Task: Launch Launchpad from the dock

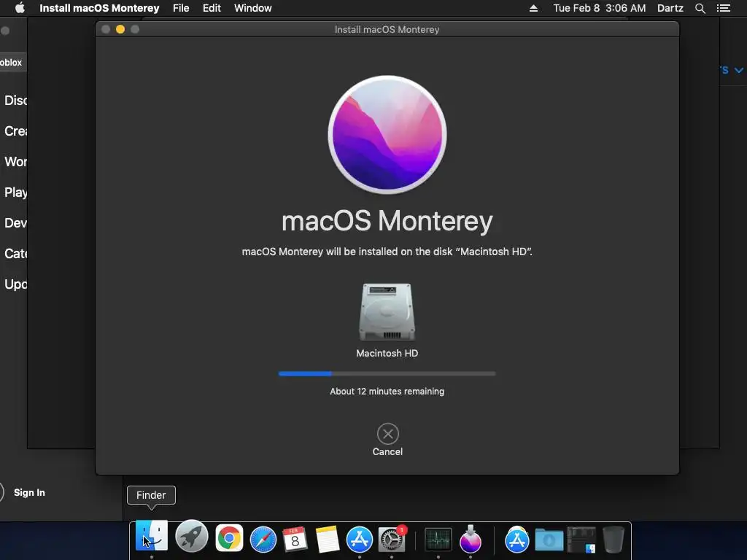Action: pos(192,537)
